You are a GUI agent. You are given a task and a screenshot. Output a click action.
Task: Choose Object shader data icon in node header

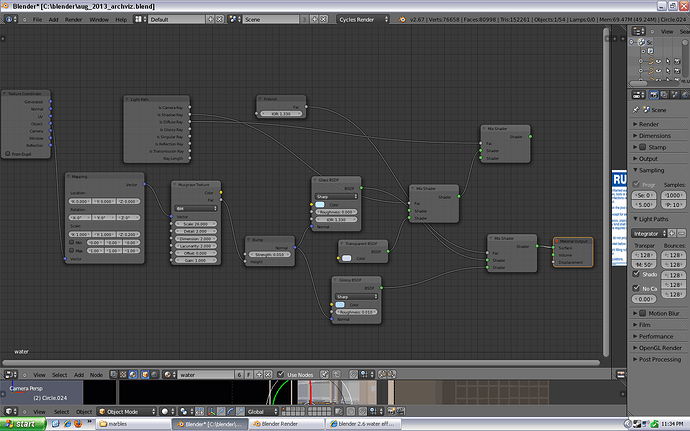145,375
